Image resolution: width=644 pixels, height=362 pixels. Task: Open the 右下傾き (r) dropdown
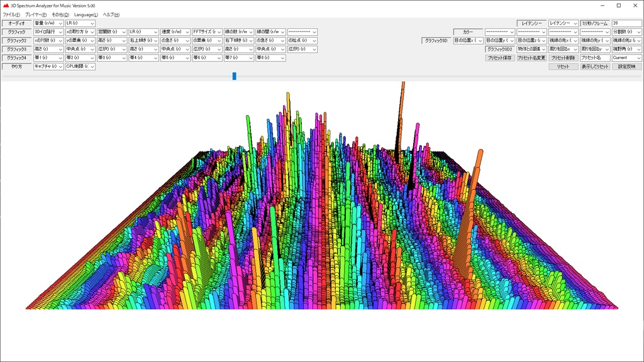point(238,41)
